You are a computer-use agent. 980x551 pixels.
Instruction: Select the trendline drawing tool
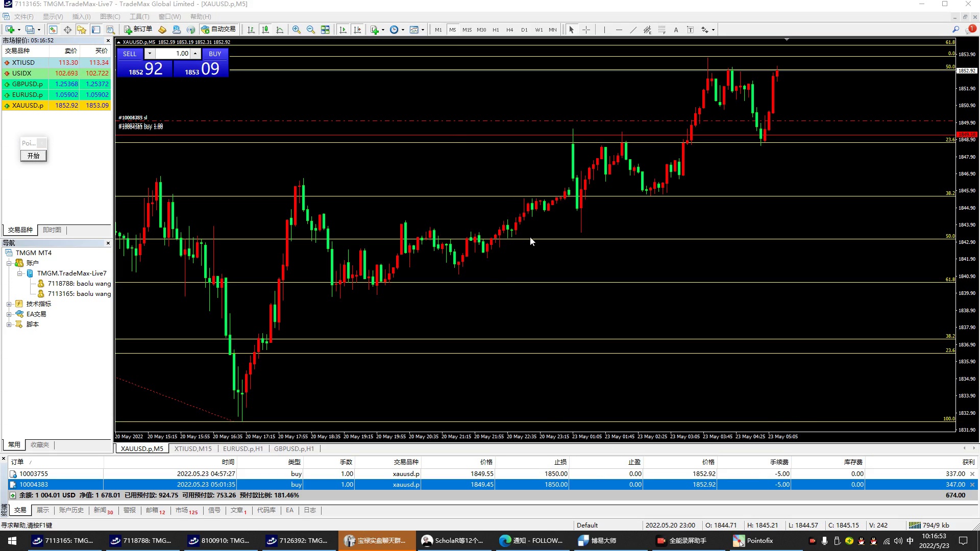click(x=633, y=30)
